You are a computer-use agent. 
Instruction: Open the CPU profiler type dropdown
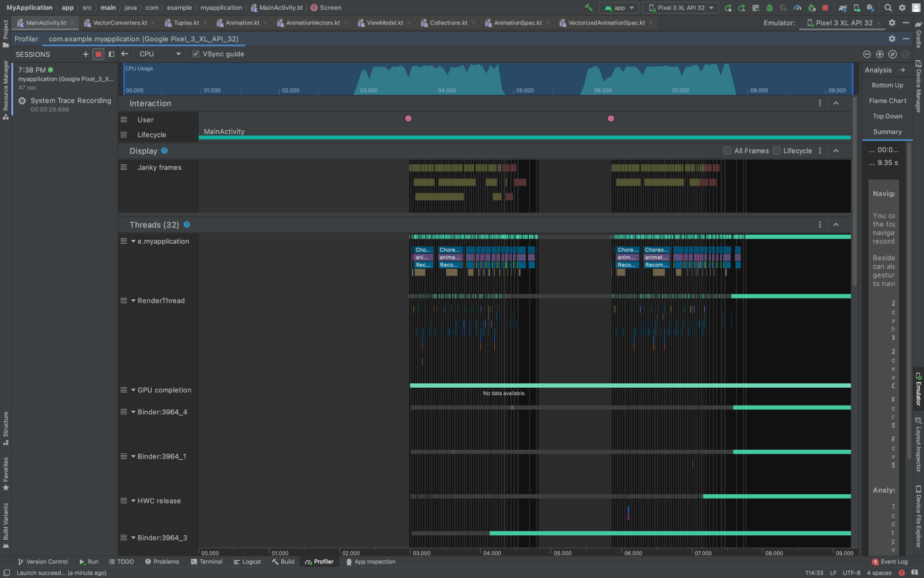pyautogui.click(x=160, y=54)
